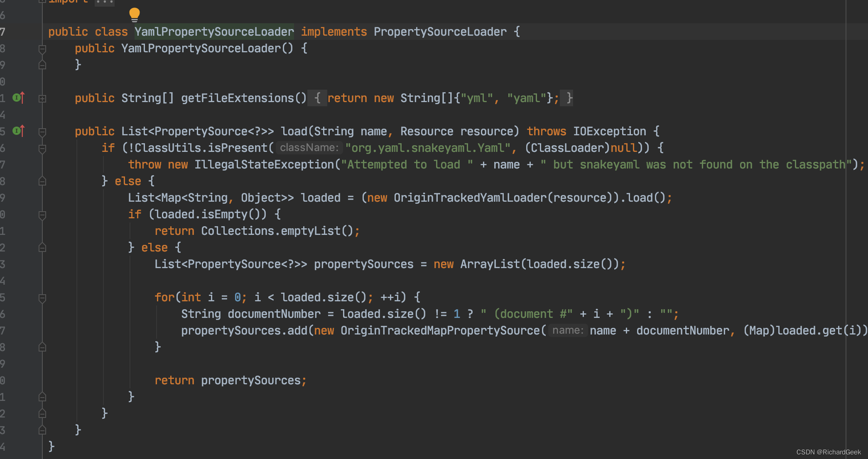Viewport: 868px width, 459px height.
Task: Click the folded import ellipsis placeholder
Action: click(x=104, y=2)
